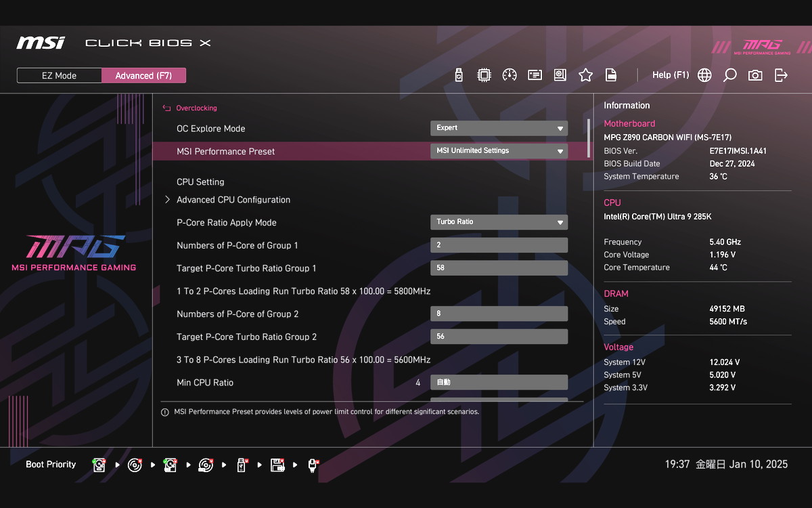This screenshot has height=508, width=812.
Task: Click the System 12V value 12.024 V
Action: point(725,362)
